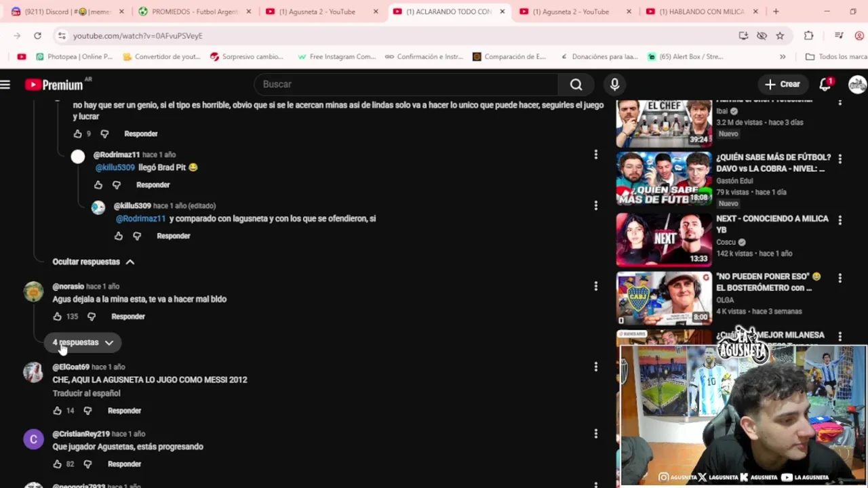
Task: Open the Free Instagram Com... bookmark
Action: pyautogui.click(x=336, y=57)
